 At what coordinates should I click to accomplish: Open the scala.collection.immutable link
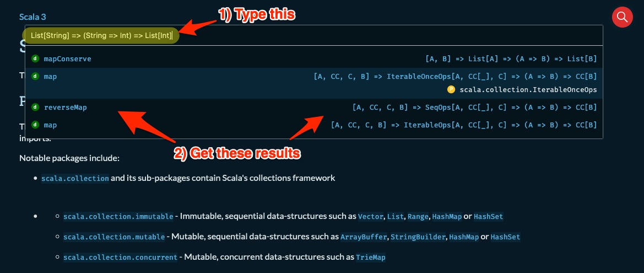[118, 217]
